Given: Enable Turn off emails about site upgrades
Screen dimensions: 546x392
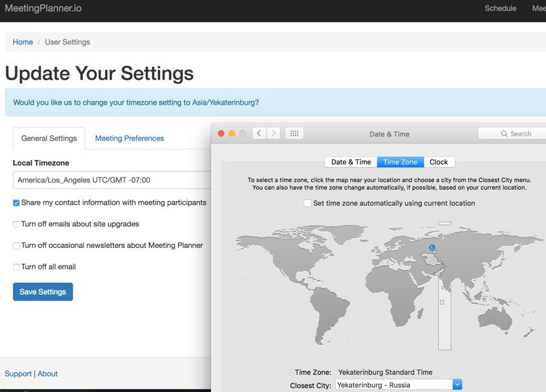Looking at the screenshot, I should pyautogui.click(x=16, y=224).
